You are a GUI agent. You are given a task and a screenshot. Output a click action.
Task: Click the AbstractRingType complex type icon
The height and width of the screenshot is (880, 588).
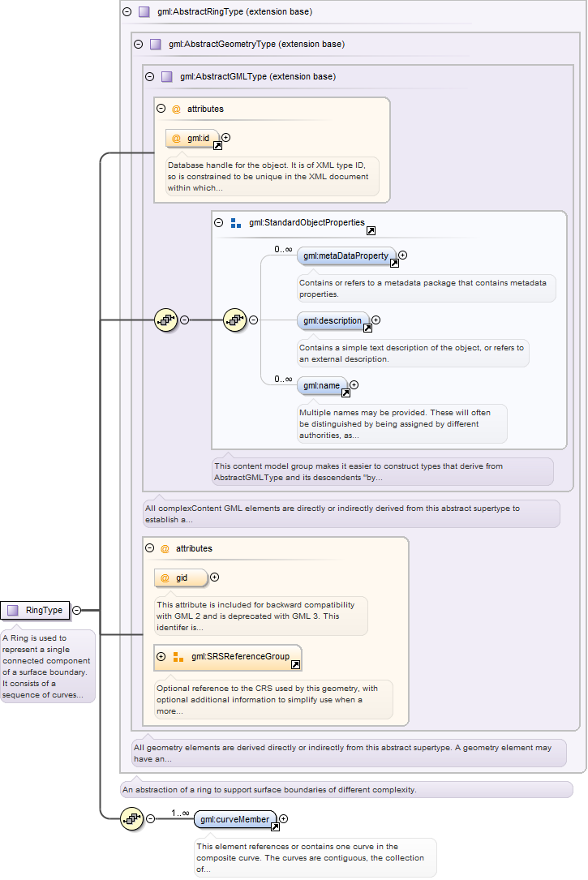pos(144,12)
